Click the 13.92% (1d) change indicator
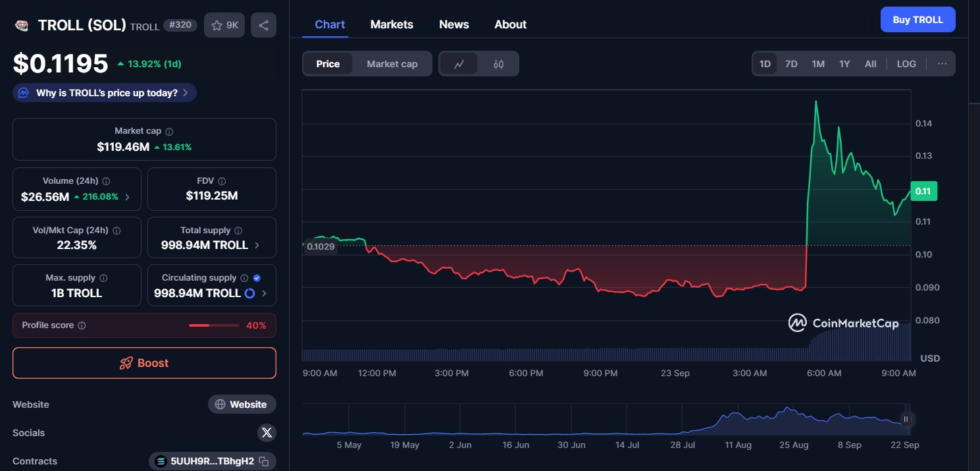 pyautogui.click(x=149, y=64)
